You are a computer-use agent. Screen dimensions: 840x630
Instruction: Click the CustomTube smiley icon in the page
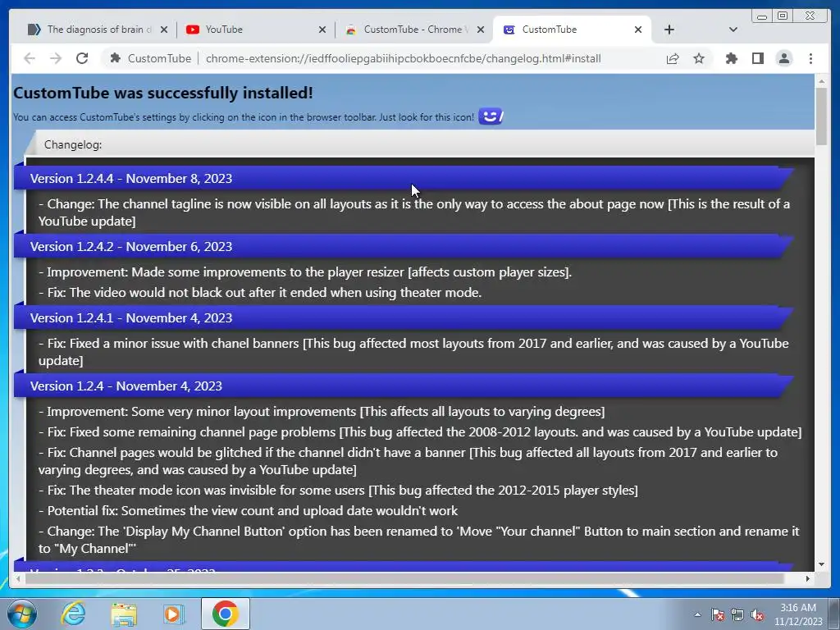[x=491, y=116]
